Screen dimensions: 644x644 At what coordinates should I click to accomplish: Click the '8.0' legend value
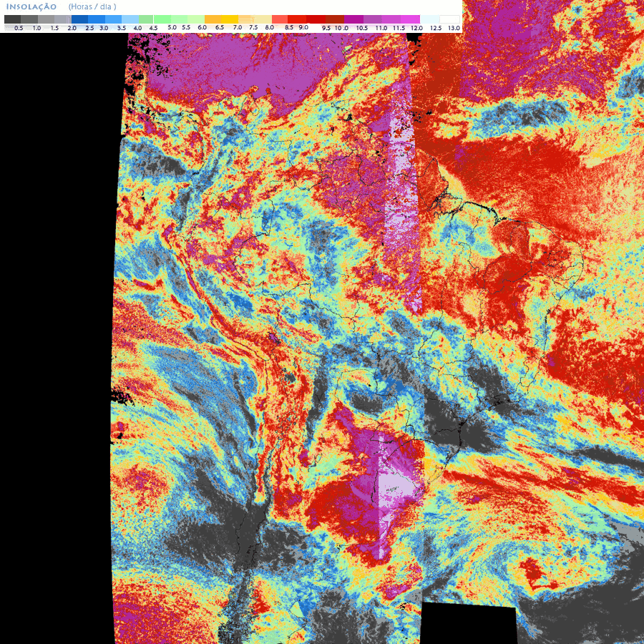[x=270, y=27]
